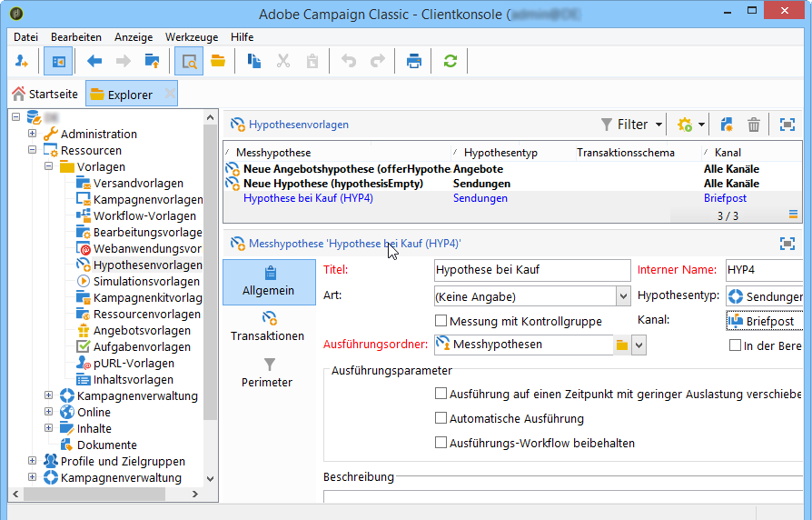Viewport: 812px width, 520px height.
Task: Click the scissors cut icon
Action: click(x=283, y=61)
